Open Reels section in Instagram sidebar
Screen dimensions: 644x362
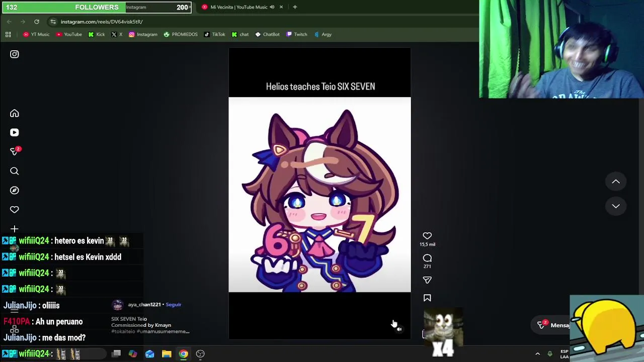[x=14, y=132]
